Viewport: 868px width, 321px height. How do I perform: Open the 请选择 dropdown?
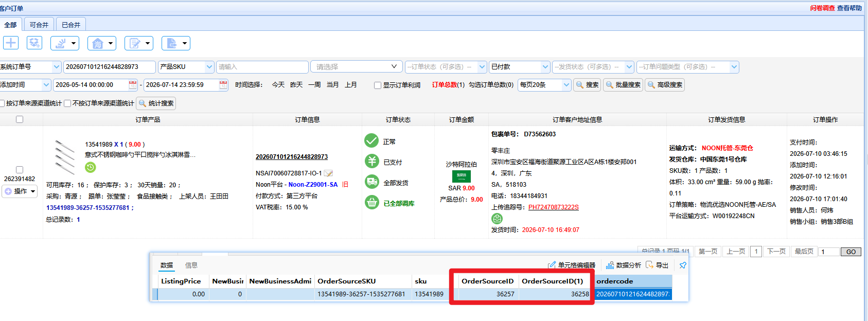click(357, 67)
